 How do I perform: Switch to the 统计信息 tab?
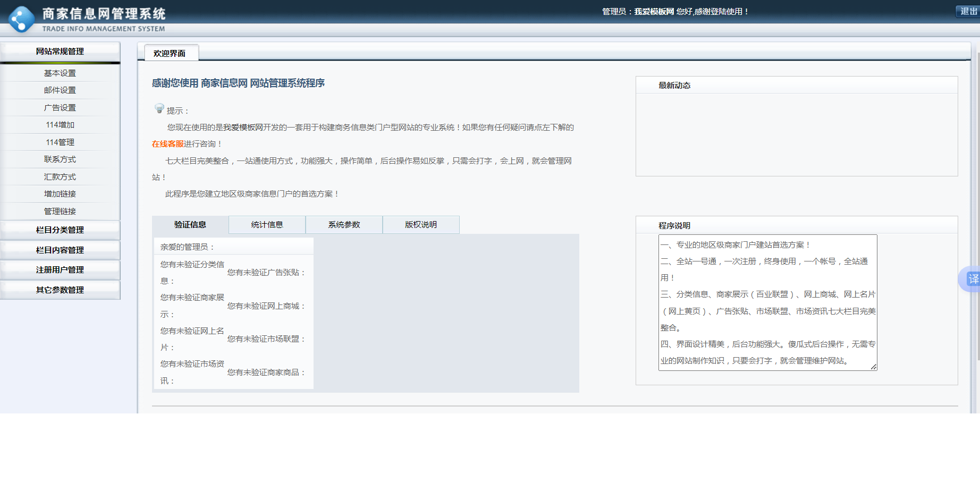coord(267,225)
